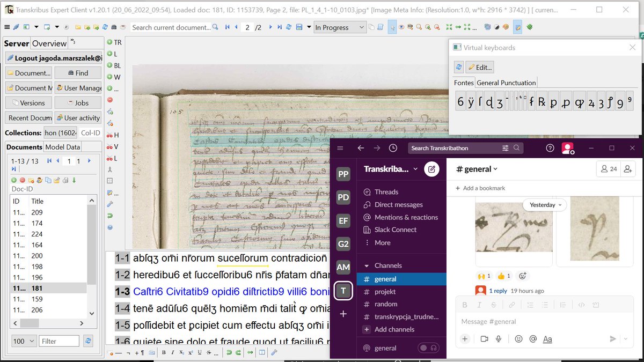Collapse the Channels section in Slack
This screenshot has height=362, width=644.
367,265
